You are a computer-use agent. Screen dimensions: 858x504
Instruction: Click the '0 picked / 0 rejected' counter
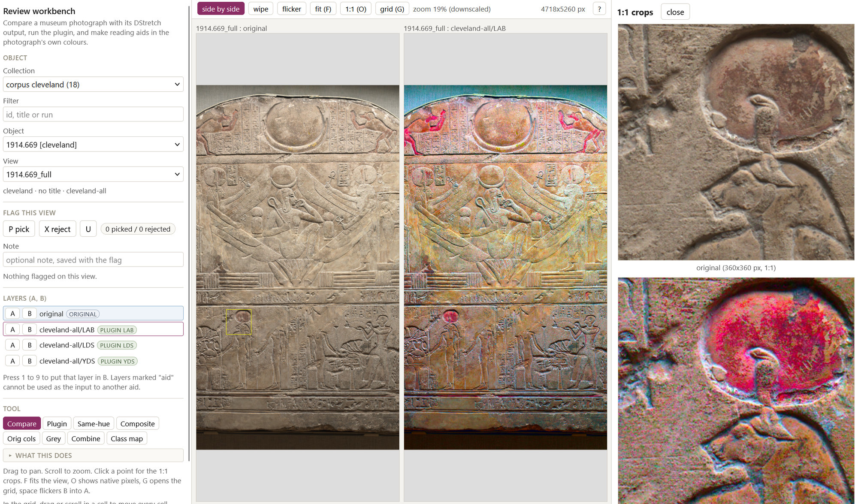(x=138, y=229)
